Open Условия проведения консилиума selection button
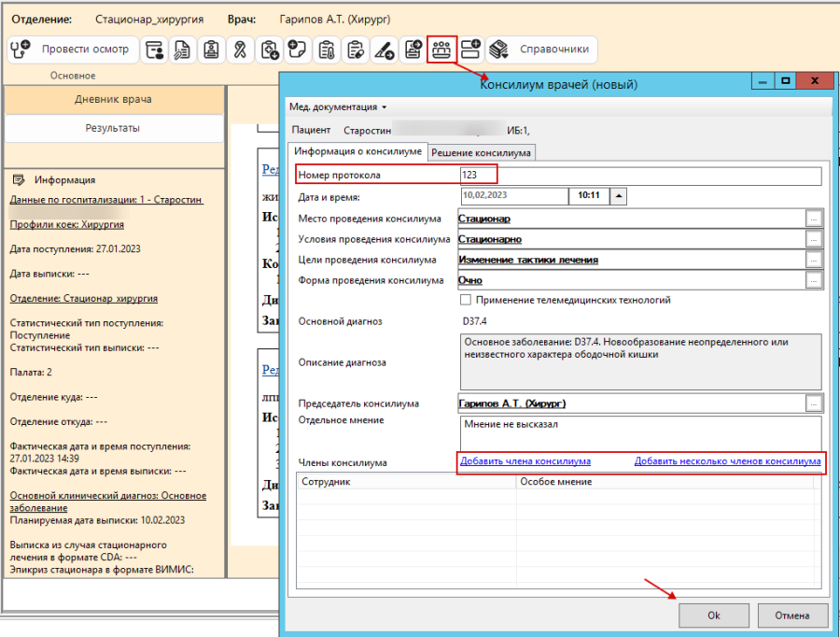 [x=814, y=239]
